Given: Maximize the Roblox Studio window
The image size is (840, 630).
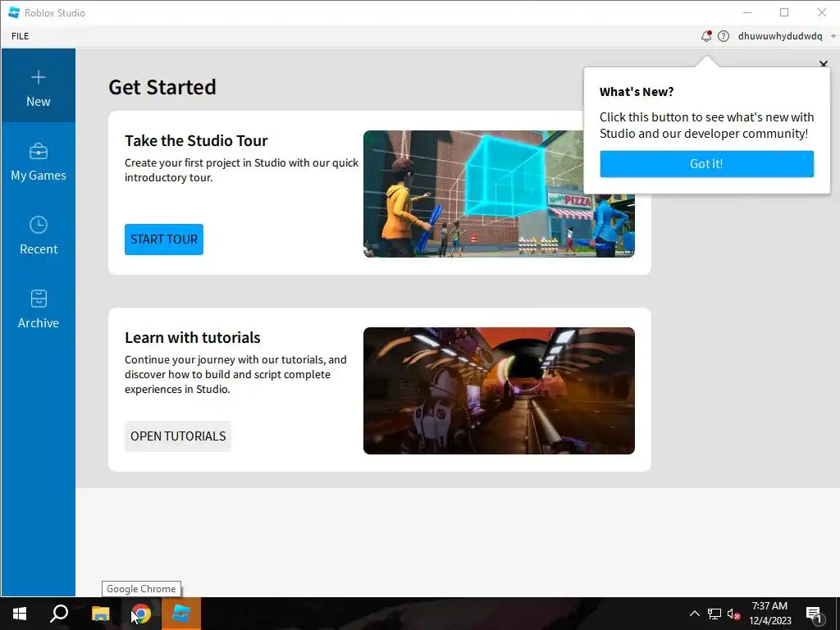Looking at the screenshot, I should 784,12.
